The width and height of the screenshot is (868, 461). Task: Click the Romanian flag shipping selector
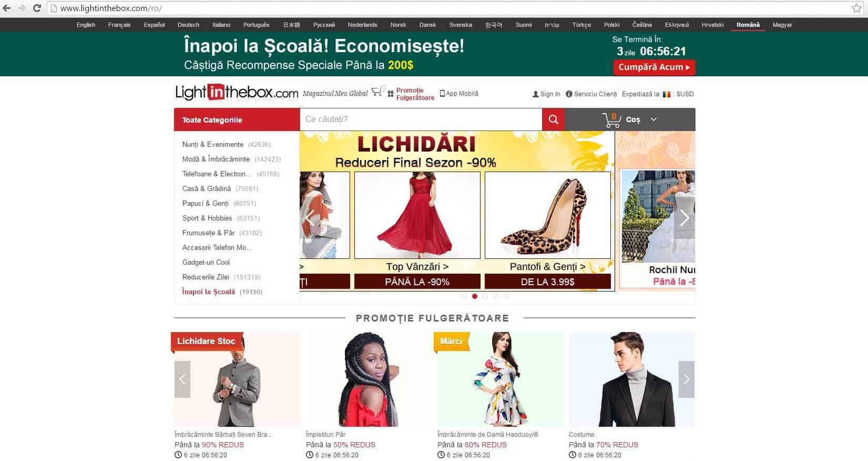pos(667,94)
